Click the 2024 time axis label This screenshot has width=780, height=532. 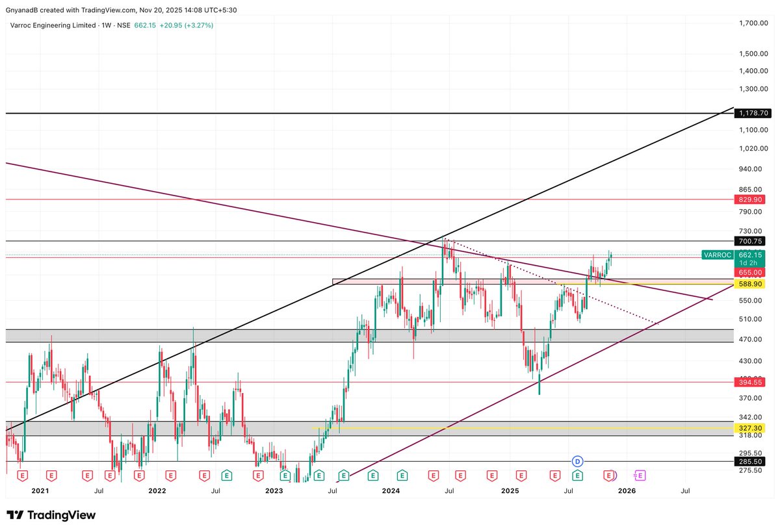(x=391, y=492)
